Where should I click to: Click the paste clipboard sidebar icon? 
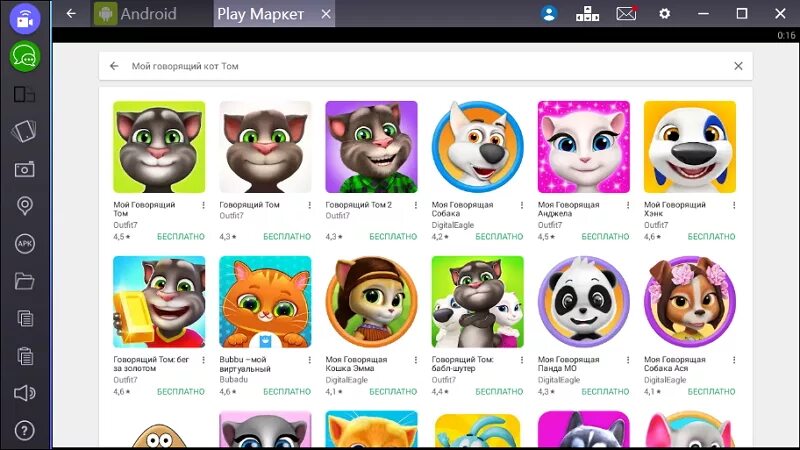click(x=24, y=356)
